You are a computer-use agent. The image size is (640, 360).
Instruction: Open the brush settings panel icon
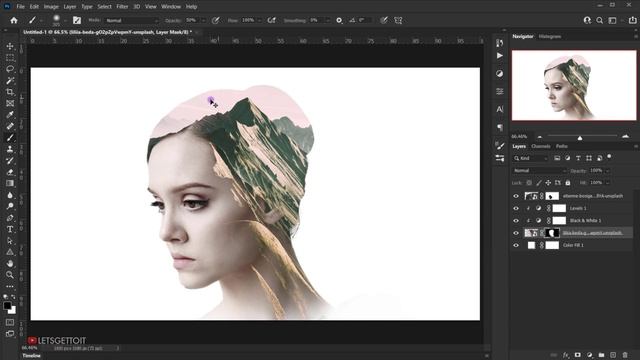click(77, 20)
